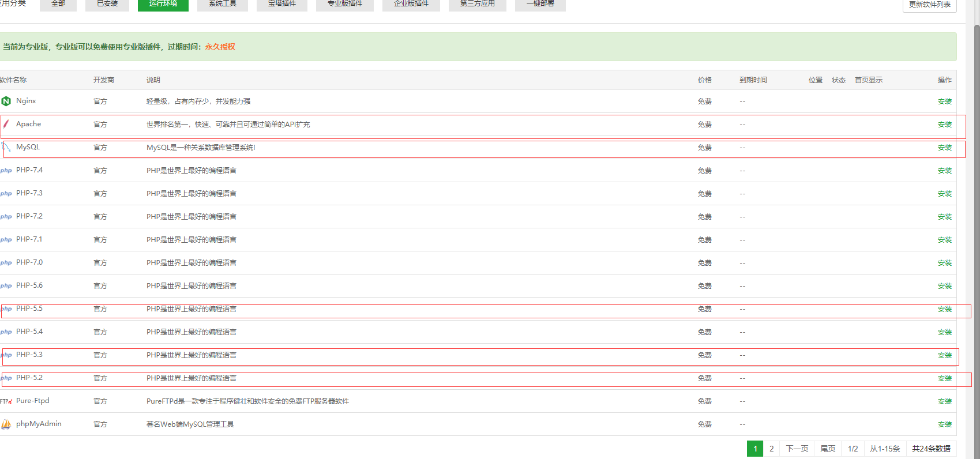Click the PHP-7.0 php icon
The height and width of the screenshot is (459, 980).
6,263
